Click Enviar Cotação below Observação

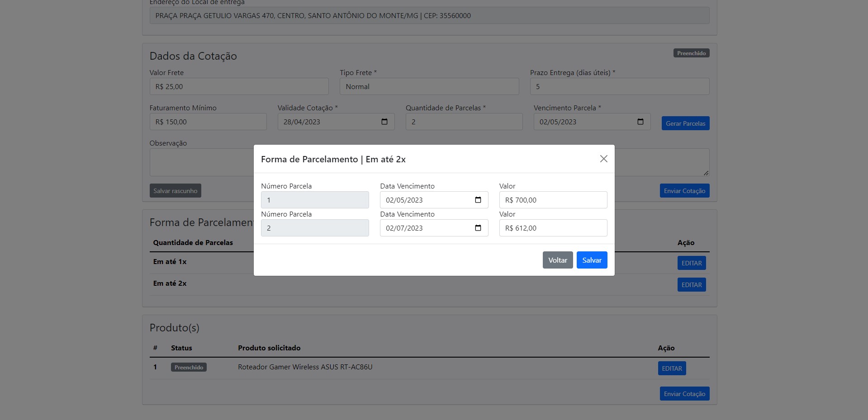coord(684,191)
